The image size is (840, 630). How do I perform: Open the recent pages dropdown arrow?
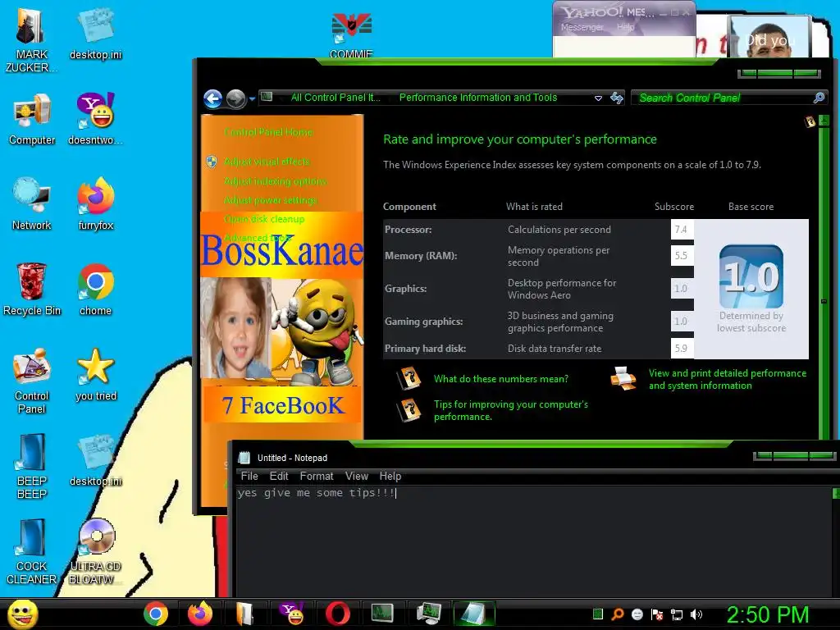(x=252, y=99)
